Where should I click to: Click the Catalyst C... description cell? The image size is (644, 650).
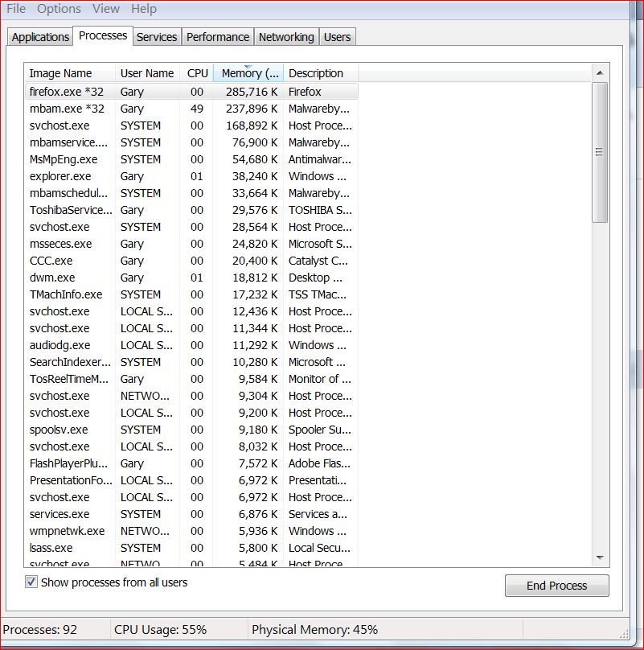coord(318,261)
